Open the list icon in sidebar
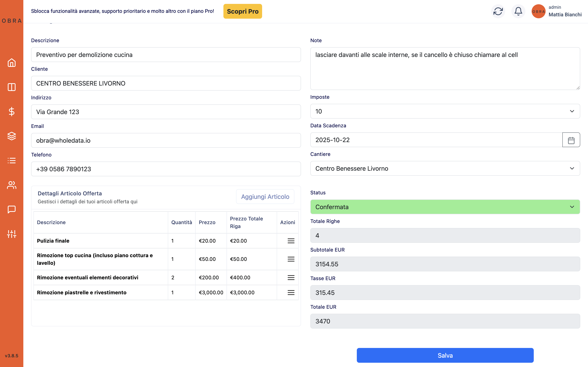This screenshot has width=588, height=367. click(x=11, y=160)
